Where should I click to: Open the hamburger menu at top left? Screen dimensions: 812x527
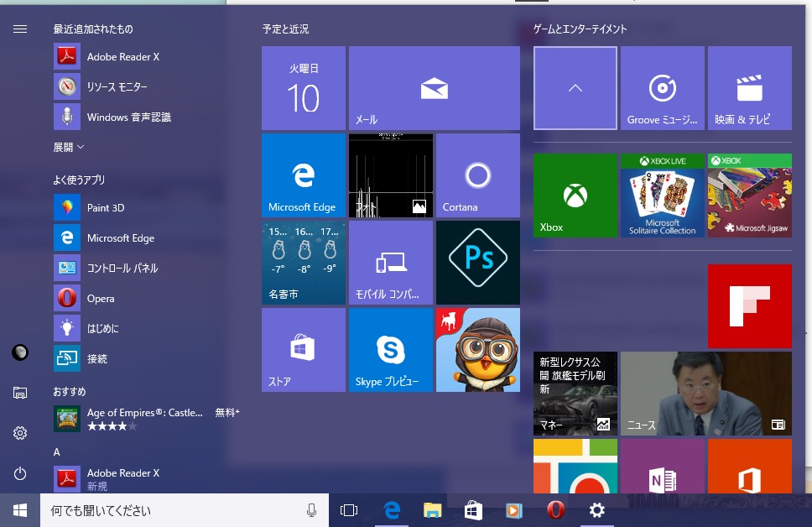coord(20,29)
